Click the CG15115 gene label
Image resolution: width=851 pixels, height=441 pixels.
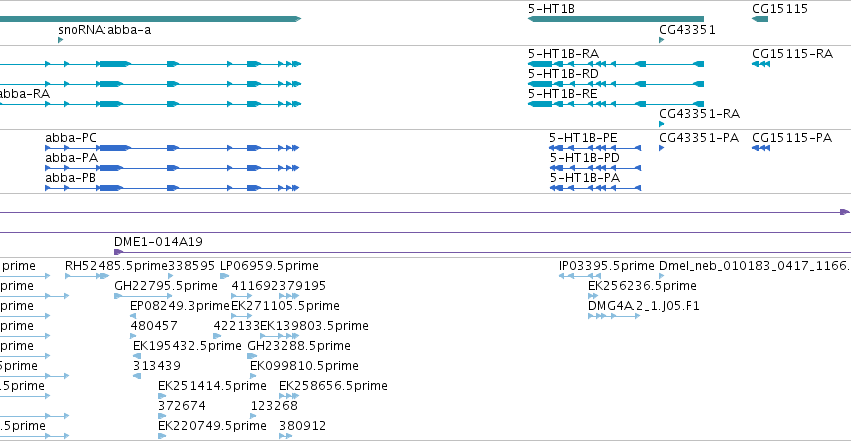(x=780, y=9)
